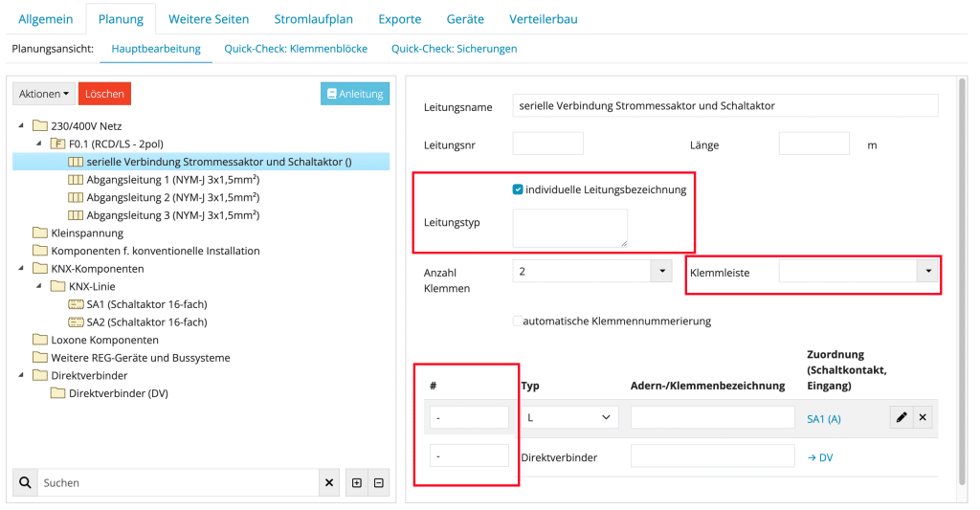This screenshot has height=510, width=980.
Task: Click the 230/400V Netz folder icon
Action: pyautogui.click(x=40, y=125)
